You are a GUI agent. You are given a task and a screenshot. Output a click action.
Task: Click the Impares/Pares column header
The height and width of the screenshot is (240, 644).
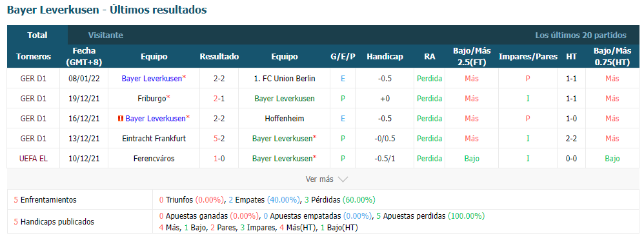[528, 57]
